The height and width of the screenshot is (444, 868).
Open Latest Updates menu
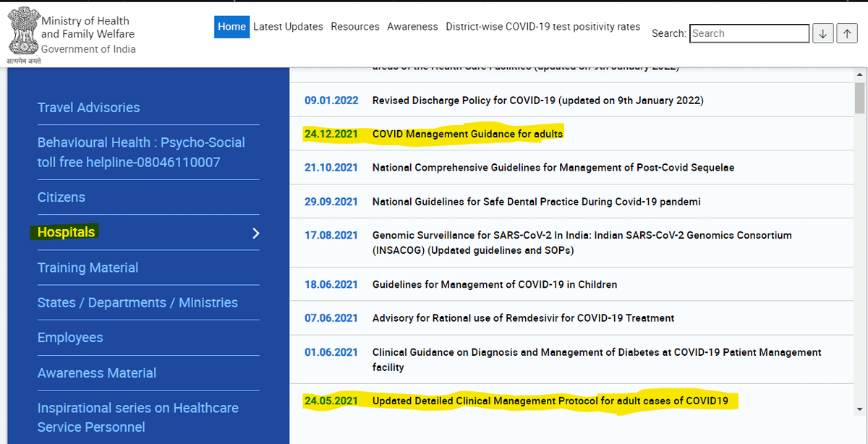click(x=288, y=27)
